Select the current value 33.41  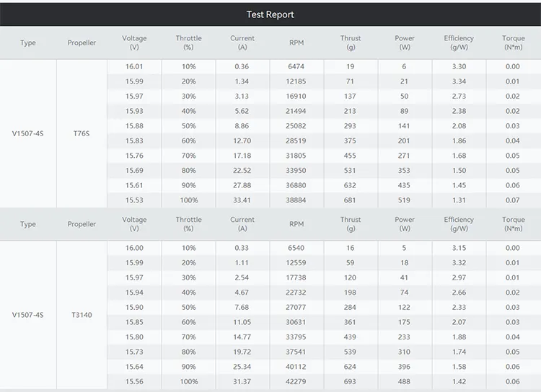[242, 200]
